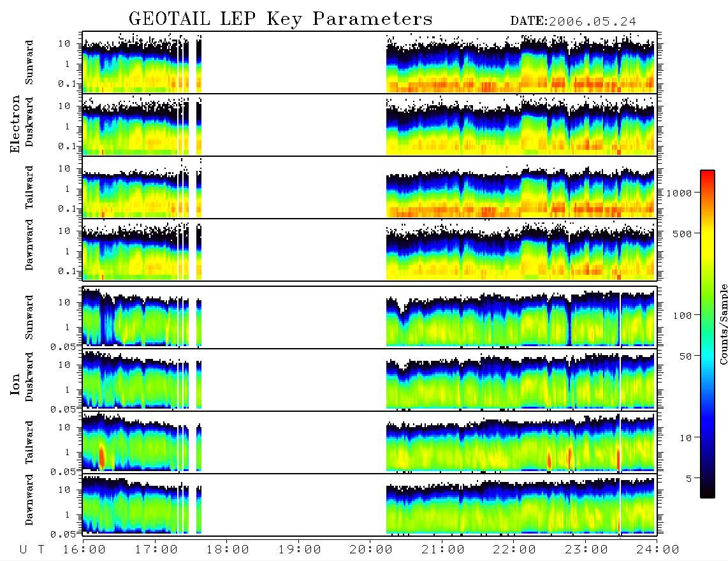Image resolution: width=728 pixels, height=561 pixels.
Task: Click the Electron "Sunward" panel label
Action: click(29, 62)
